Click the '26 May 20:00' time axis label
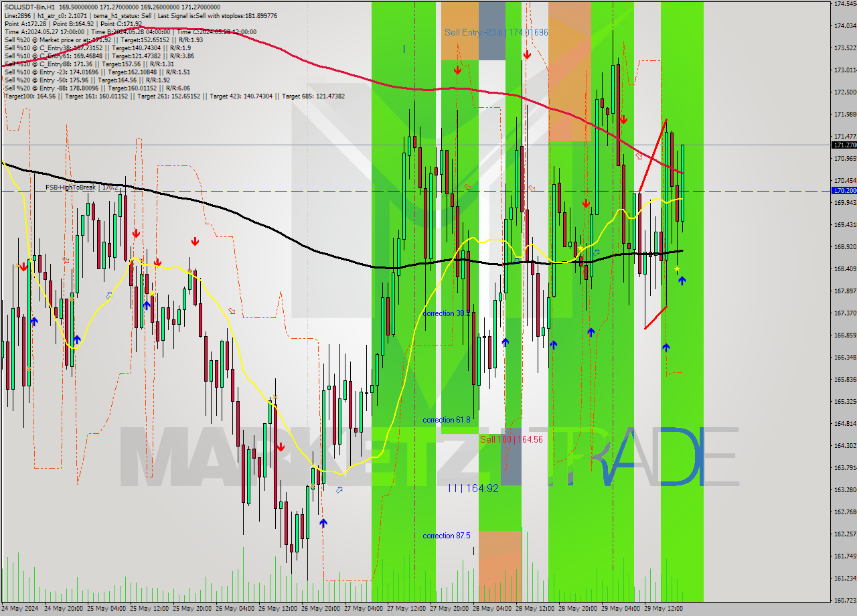Screen dimensions: 857x616 [x=320, y=609]
